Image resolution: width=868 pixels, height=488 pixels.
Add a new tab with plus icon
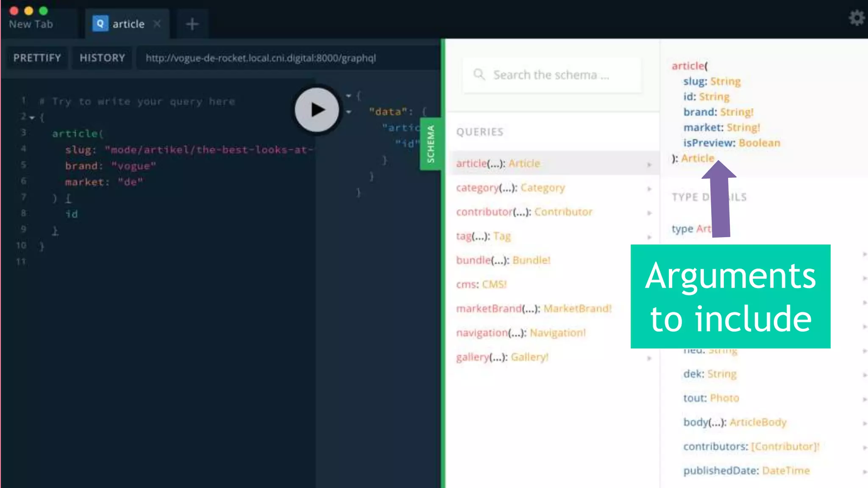pos(192,24)
